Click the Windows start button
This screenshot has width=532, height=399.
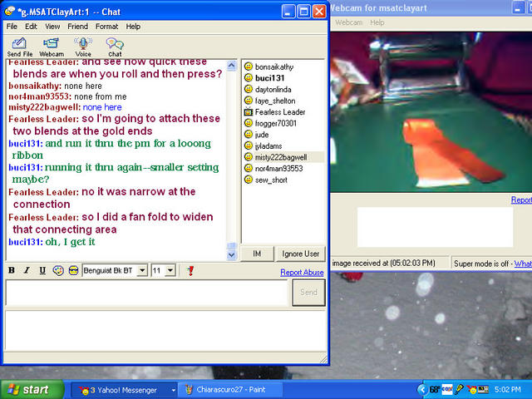(32, 390)
